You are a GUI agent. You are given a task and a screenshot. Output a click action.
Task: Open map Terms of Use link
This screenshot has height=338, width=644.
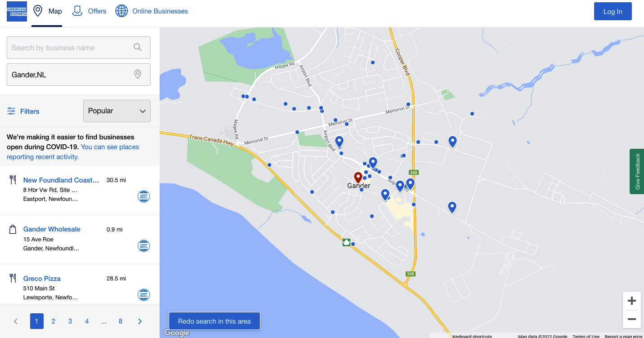(x=586, y=336)
